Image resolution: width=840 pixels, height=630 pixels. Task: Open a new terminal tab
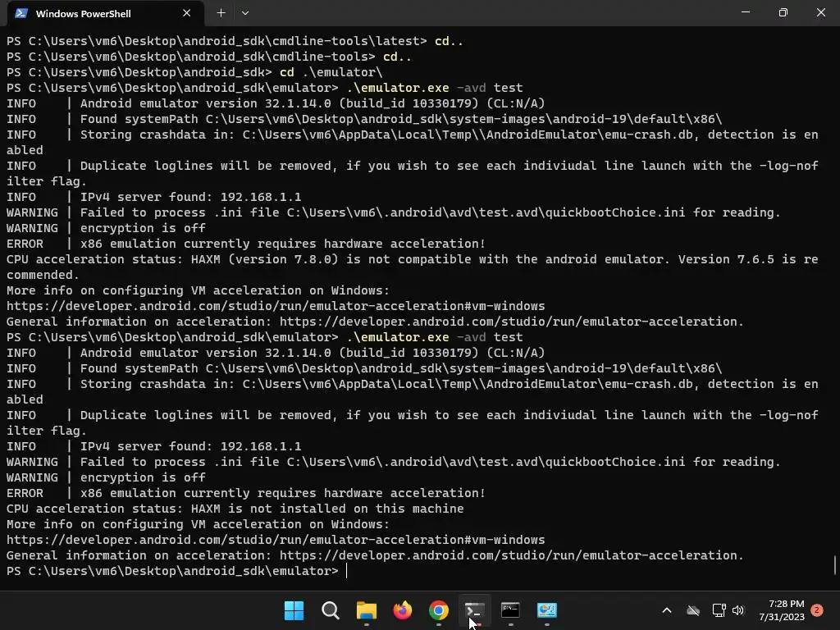[221, 13]
